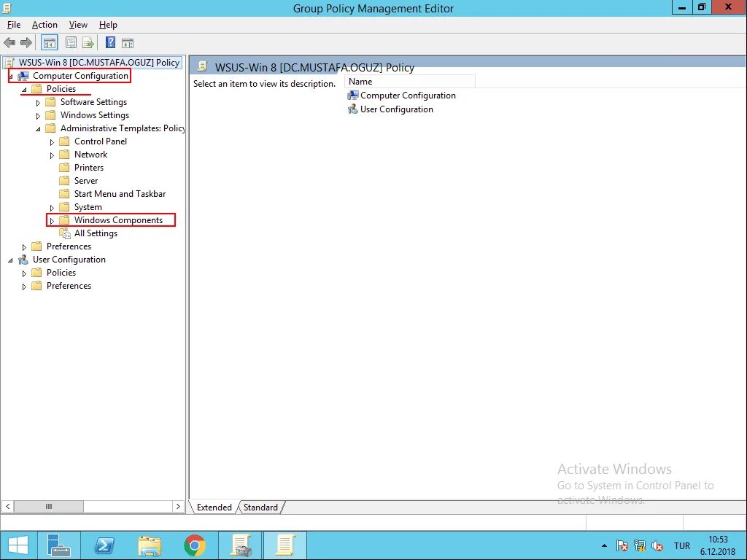
Task: Expand the Network node
Action: coord(52,155)
